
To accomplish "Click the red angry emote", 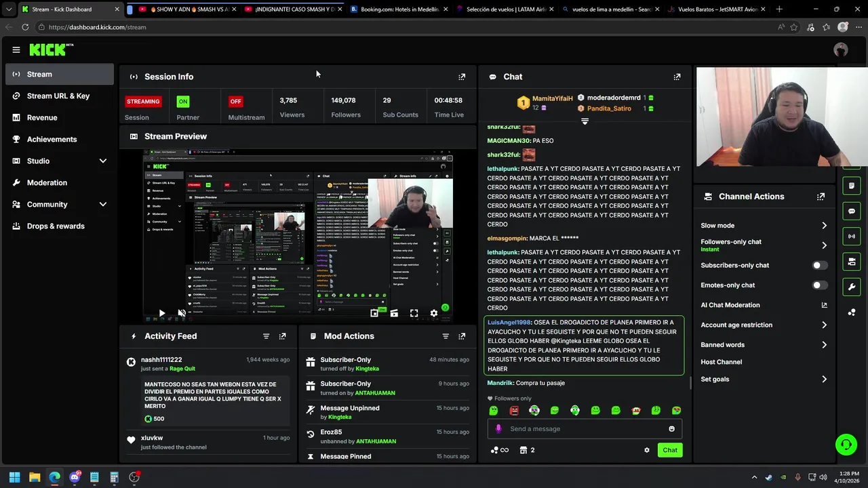I will point(514,410).
